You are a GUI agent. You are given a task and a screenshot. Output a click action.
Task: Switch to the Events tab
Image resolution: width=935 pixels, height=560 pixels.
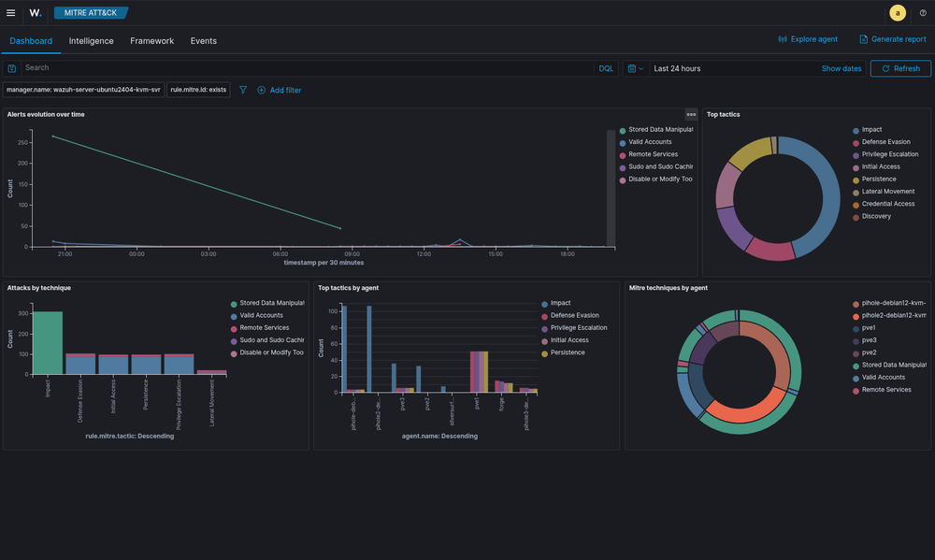coord(203,41)
